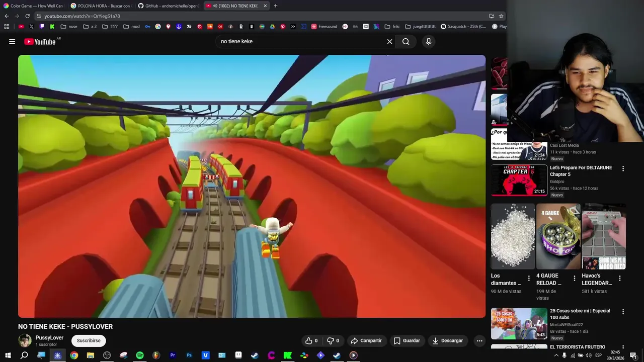Show hidden system tray icons
The height and width of the screenshot is (362, 644).
point(556,355)
